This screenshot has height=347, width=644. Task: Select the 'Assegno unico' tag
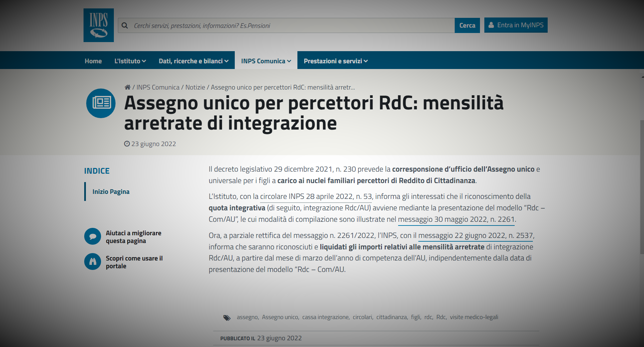pos(280,317)
